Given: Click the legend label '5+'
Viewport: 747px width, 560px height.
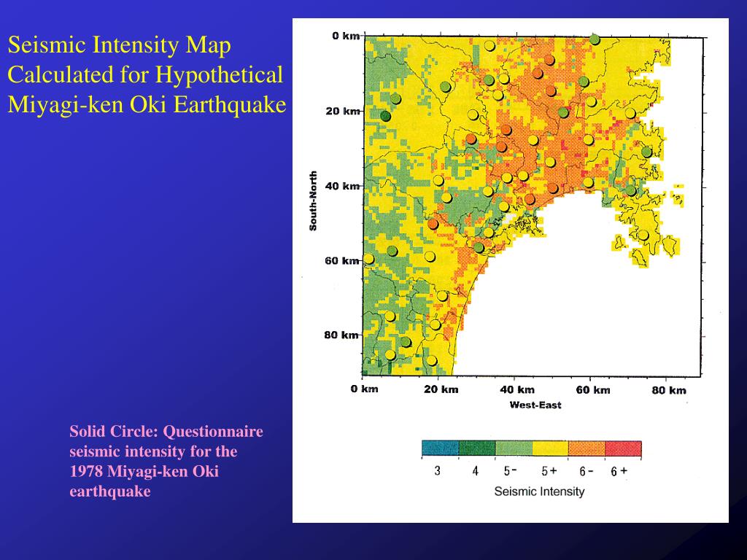Looking at the screenshot, I should [x=549, y=471].
